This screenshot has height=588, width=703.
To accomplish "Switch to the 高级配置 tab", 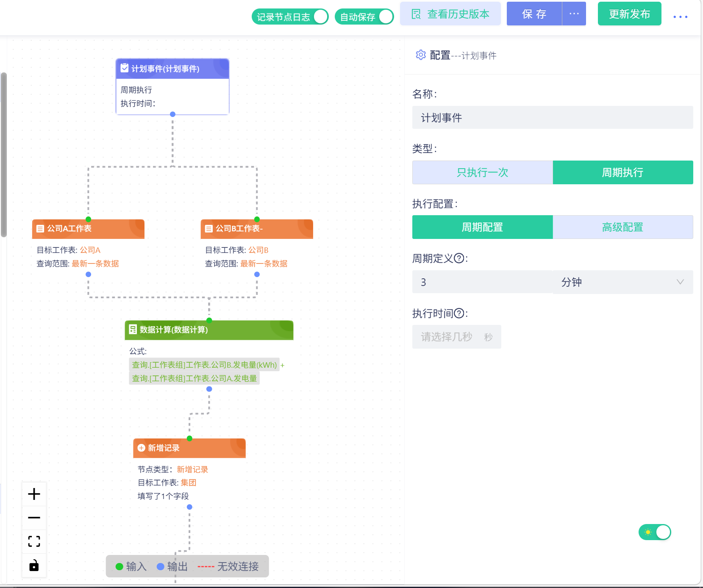I will pos(622,227).
